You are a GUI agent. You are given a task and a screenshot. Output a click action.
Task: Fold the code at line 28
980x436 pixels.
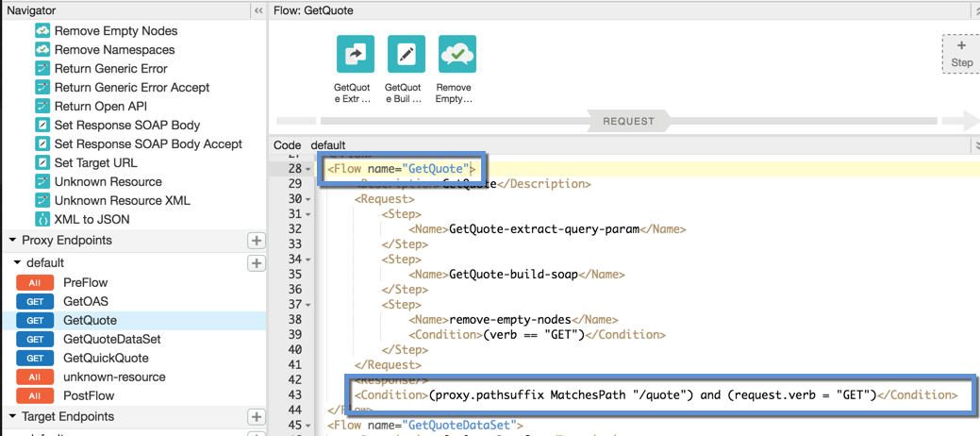tap(308, 169)
